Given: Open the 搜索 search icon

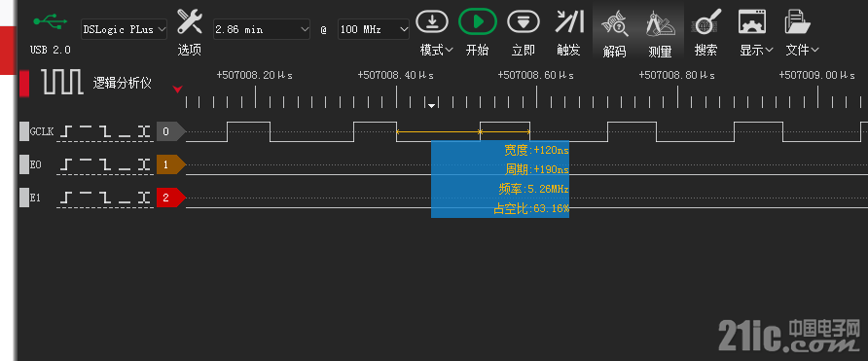Looking at the screenshot, I should tap(706, 22).
